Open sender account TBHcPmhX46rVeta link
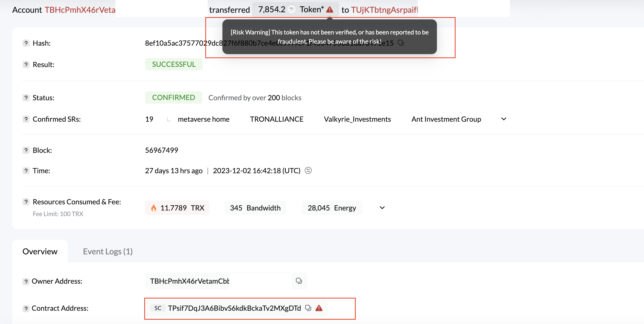Screen dimensions: 644x324 (x=80, y=10)
